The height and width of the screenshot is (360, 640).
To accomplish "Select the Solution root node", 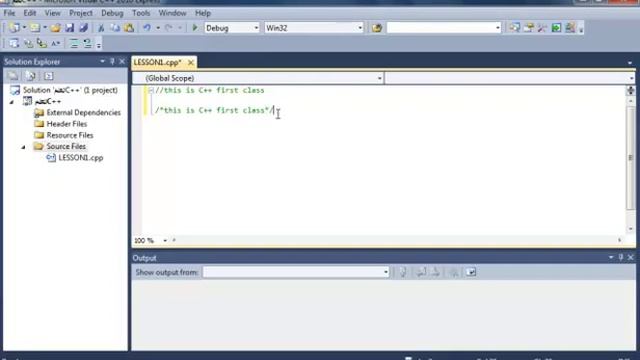I will [70, 90].
